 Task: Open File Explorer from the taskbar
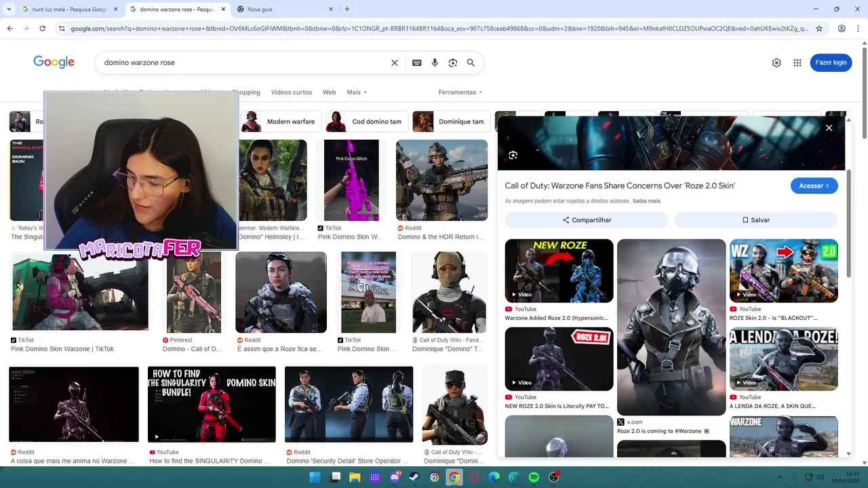[355, 477]
